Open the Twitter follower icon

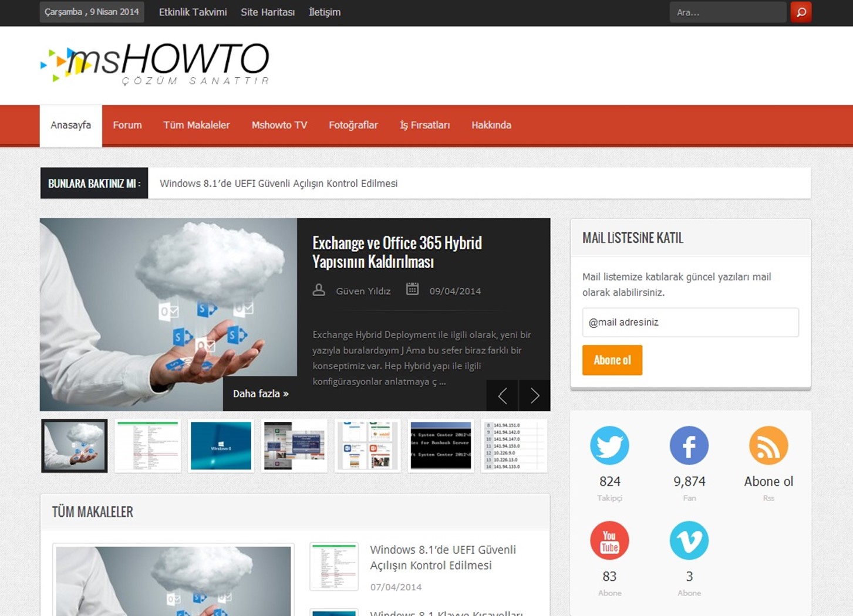pos(609,445)
